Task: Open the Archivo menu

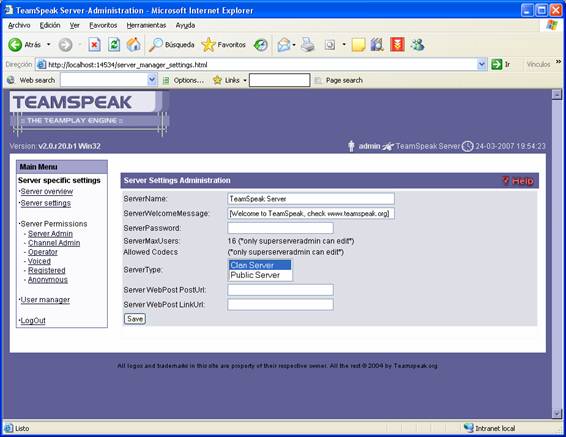Action: [19, 25]
